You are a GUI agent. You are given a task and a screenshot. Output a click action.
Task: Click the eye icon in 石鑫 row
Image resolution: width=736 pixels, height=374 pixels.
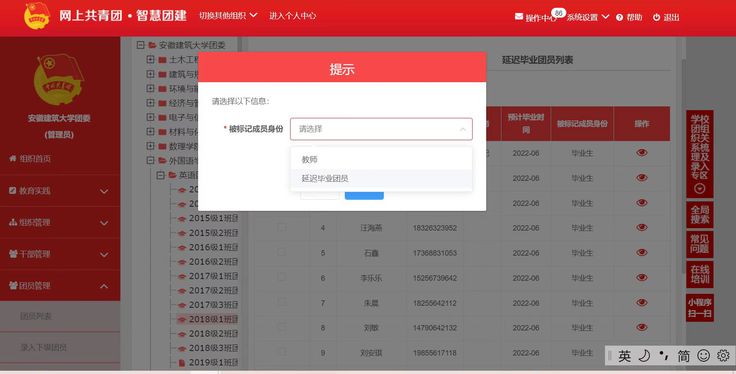point(642,252)
